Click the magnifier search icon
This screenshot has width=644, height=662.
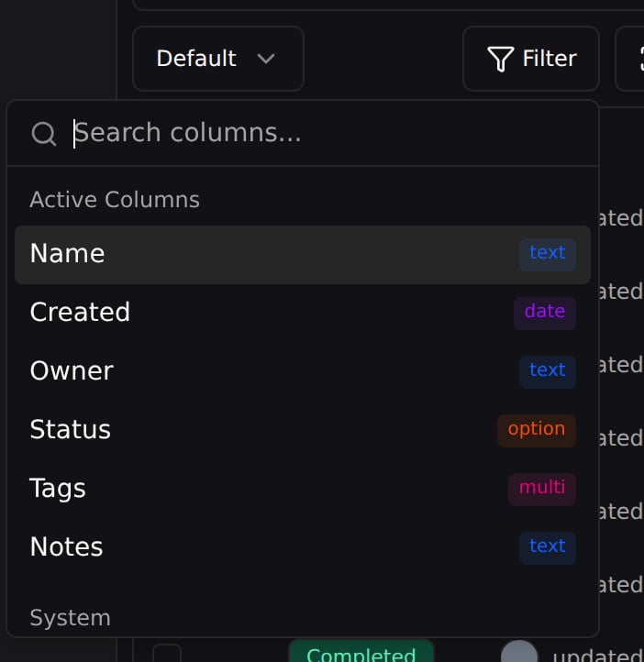point(43,134)
